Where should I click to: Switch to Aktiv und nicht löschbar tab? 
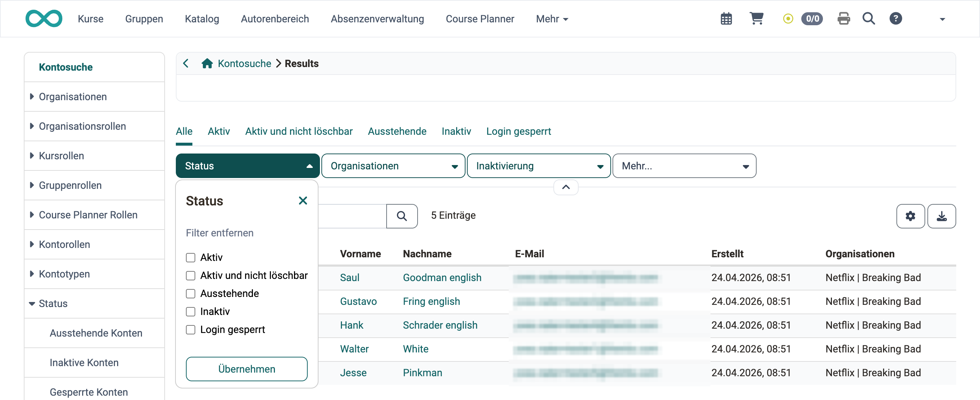(299, 131)
